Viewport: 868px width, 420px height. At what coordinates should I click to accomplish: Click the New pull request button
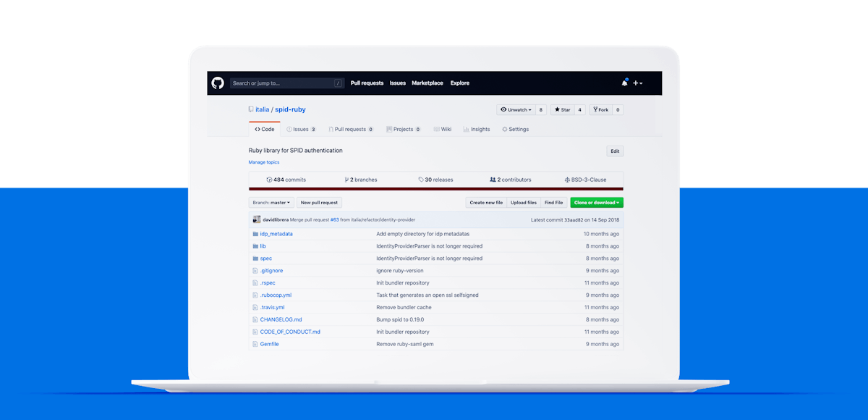pyautogui.click(x=320, y=203)
